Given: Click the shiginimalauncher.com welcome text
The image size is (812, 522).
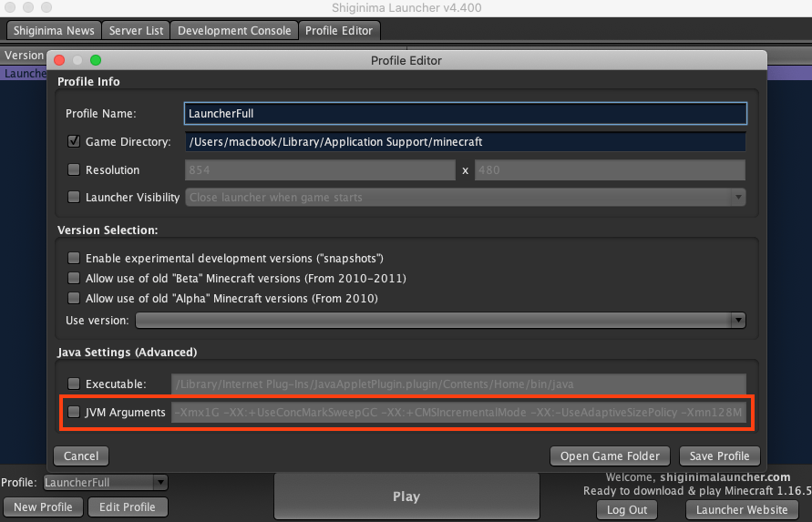Looking at the screenshot, I should [x=725, y=477].
